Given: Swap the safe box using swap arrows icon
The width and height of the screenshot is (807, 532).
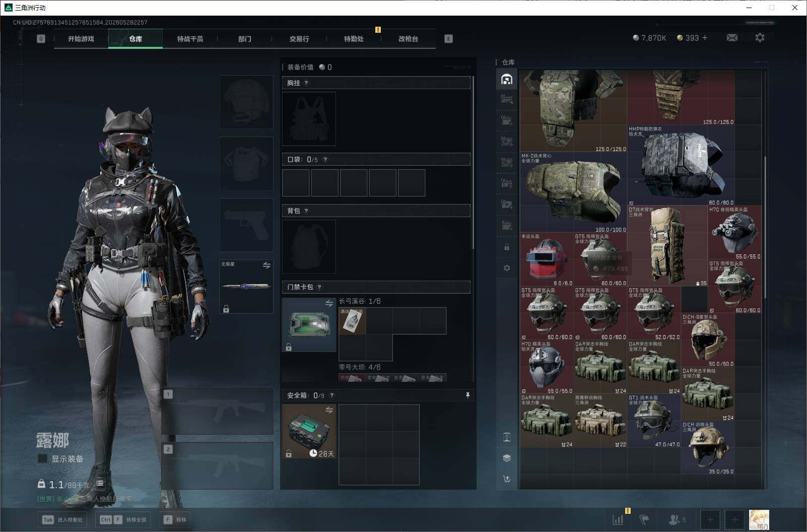Looking at the screenshot, I should 329,410.
